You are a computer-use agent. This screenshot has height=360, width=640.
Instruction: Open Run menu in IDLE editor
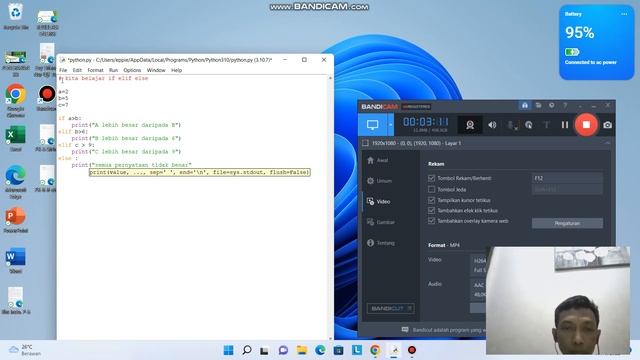click(x=113, y=70)
